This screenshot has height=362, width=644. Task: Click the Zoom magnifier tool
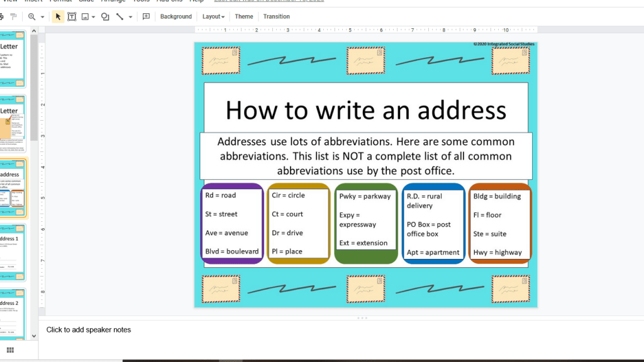pyautogui.click(x=31, y=16)
